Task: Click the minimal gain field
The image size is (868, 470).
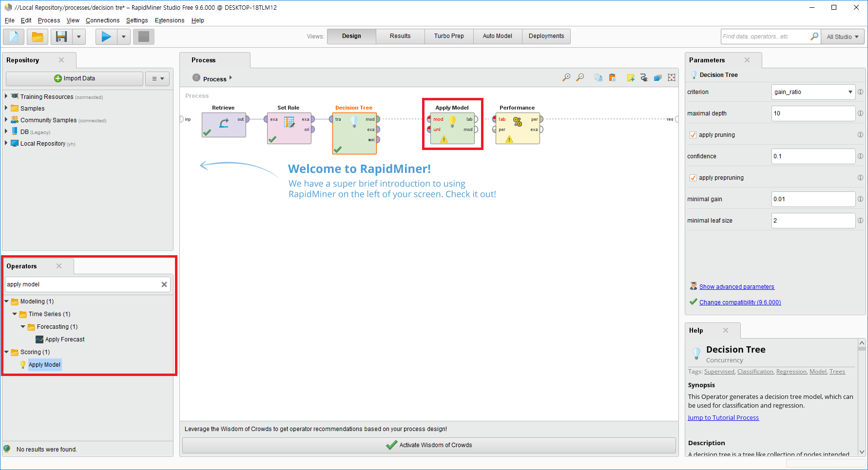Action: pos(813,199)
